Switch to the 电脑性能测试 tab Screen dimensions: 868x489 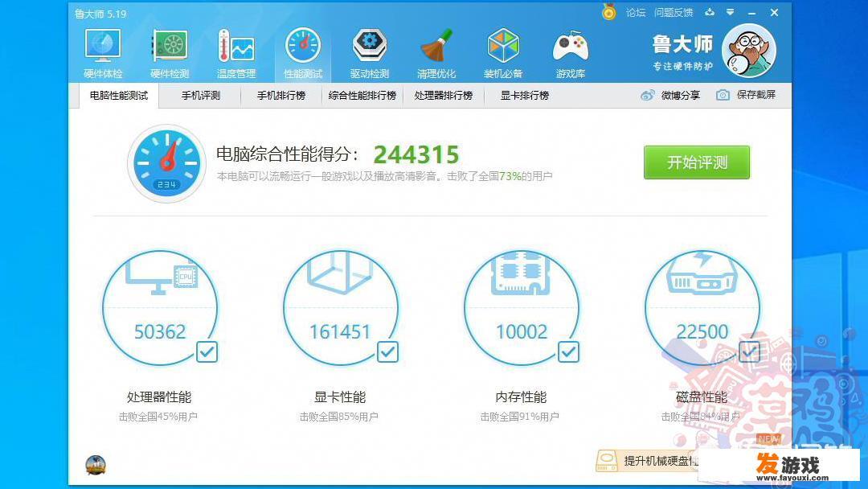[119, 96]
